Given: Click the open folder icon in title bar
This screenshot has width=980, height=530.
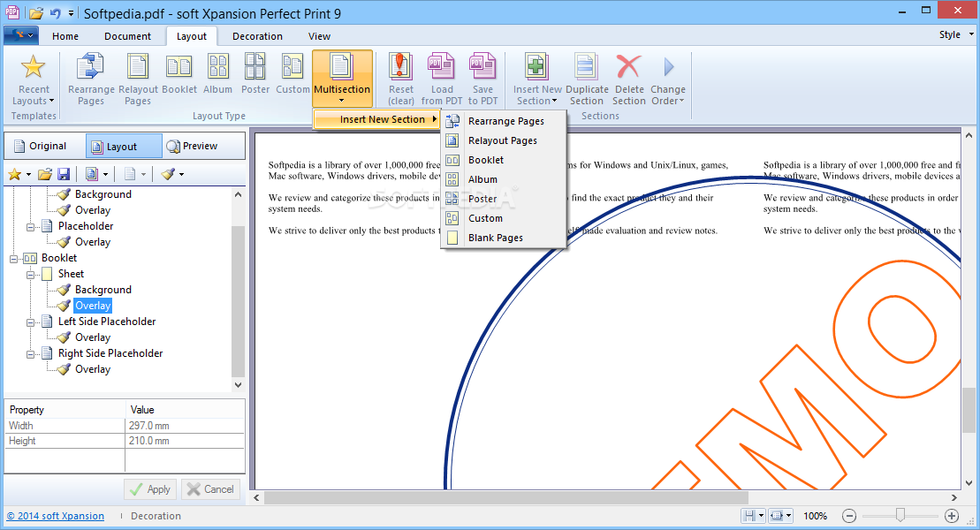Looking at the screenshot, I should (x=36, y=12).
